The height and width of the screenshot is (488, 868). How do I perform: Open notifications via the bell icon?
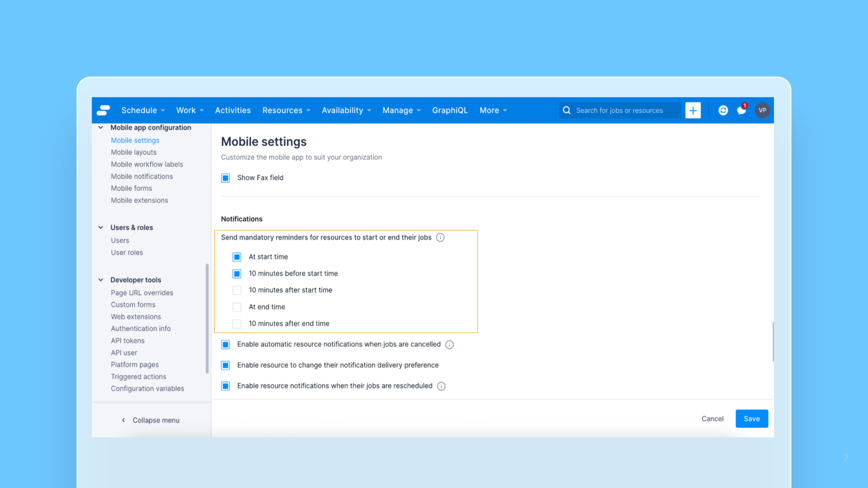coord(741,110)
